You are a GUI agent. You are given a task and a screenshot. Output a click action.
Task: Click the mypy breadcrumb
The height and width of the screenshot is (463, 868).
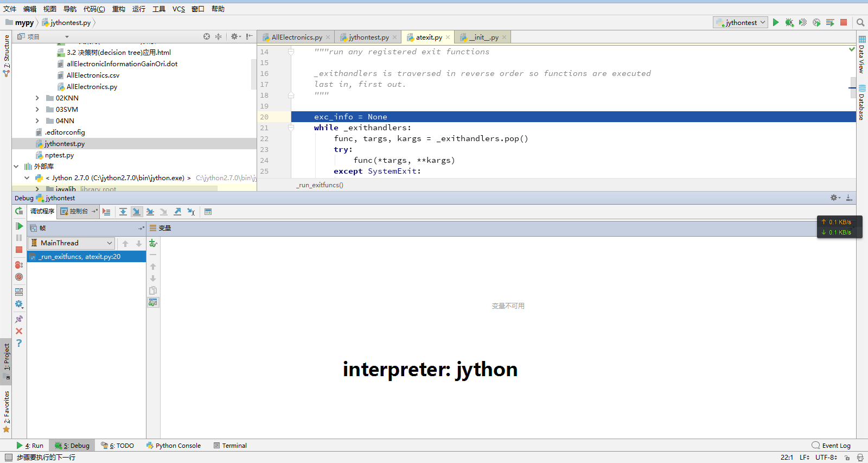[x=20, y=23]
